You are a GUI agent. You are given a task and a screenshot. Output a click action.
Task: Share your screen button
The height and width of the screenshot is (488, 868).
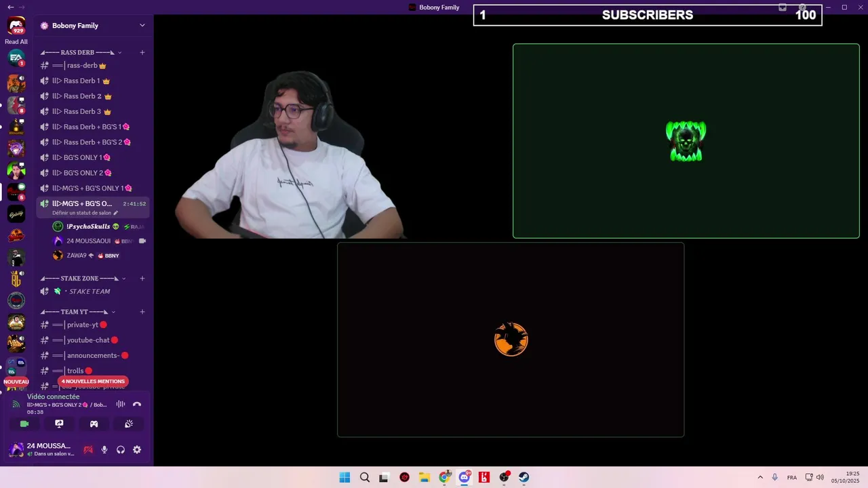[x=59, y=424]
